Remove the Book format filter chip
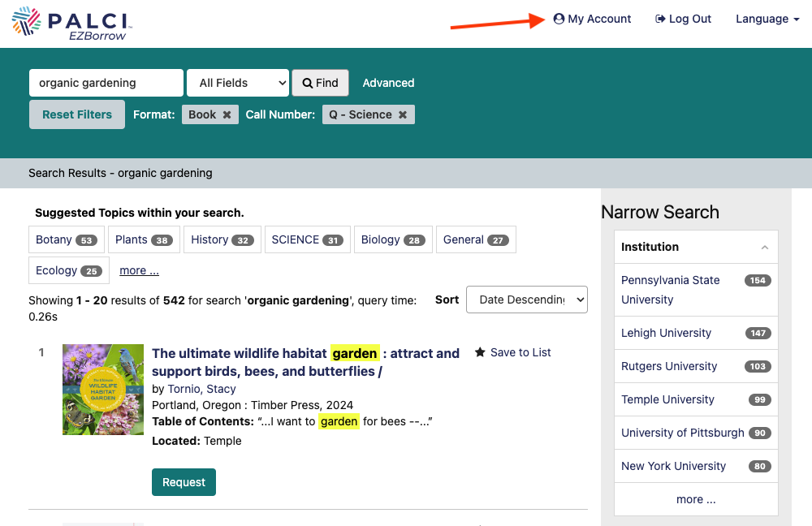This screenshot has width=812, height=526. tap(226, 114)
